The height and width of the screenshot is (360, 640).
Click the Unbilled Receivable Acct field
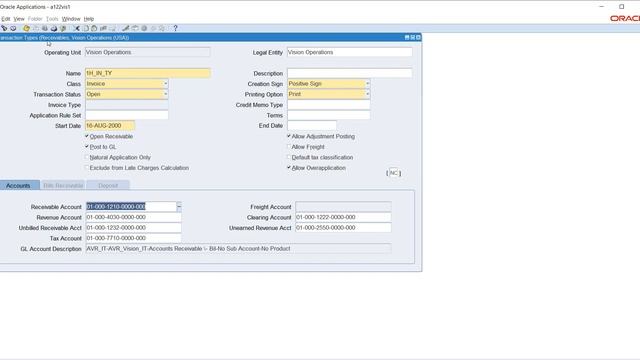pos(133,228)
